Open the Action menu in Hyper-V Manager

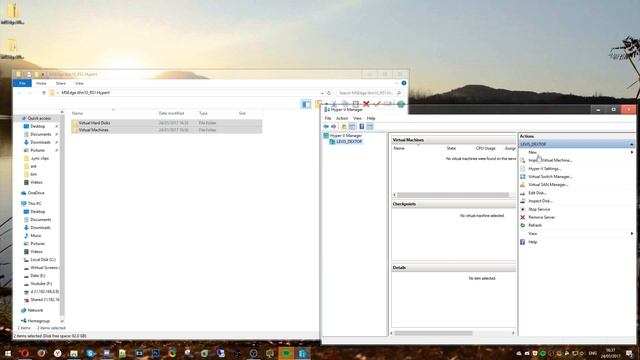[342, 118]
